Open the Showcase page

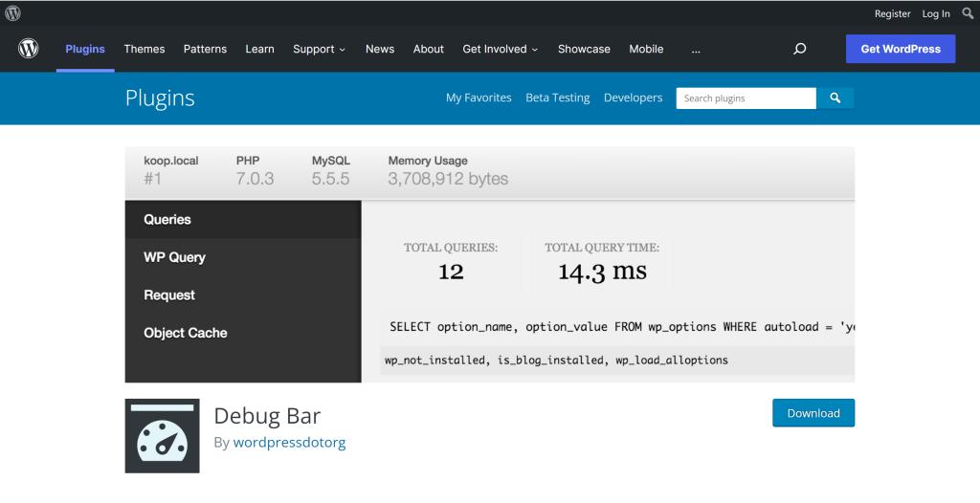584,49
